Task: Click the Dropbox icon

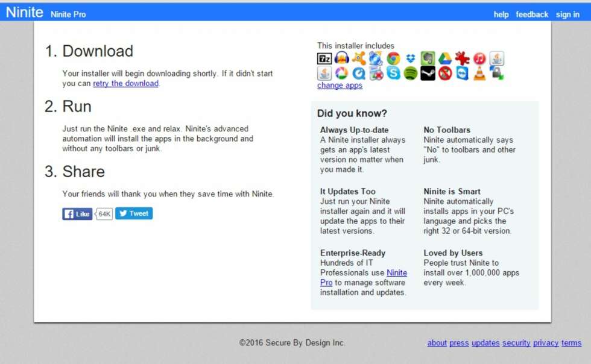Action: [411, 58]
